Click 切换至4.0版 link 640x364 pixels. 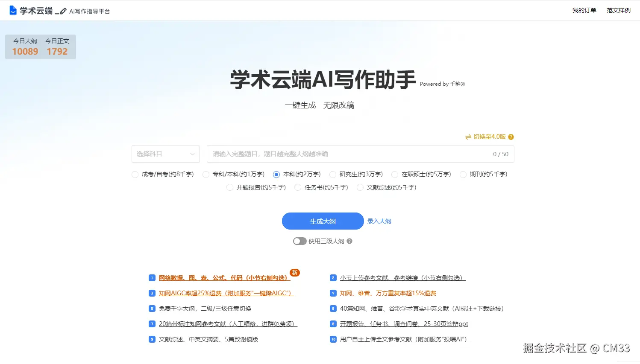click(490, 137)
